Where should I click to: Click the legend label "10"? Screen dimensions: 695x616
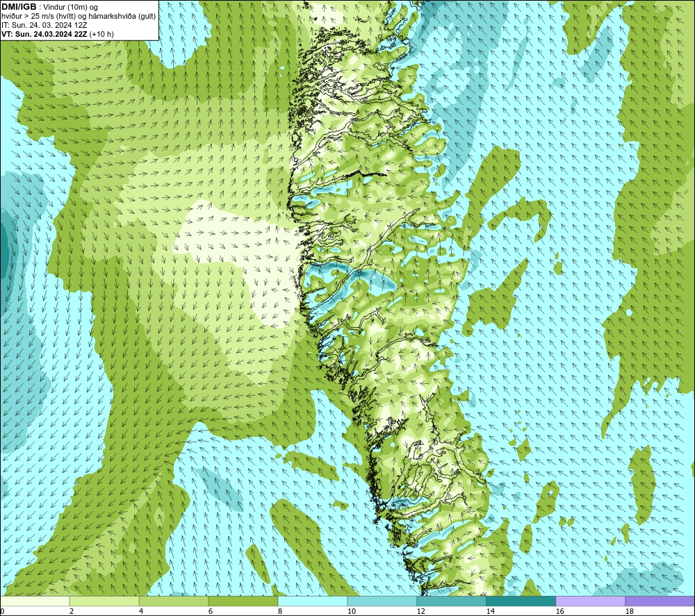click(x=352, y=612)
